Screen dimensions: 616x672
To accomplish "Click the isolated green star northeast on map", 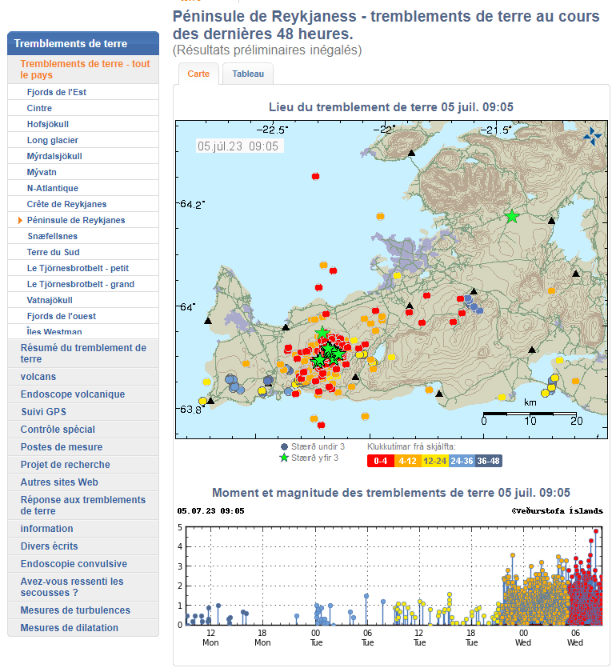I will coord(512,216).
